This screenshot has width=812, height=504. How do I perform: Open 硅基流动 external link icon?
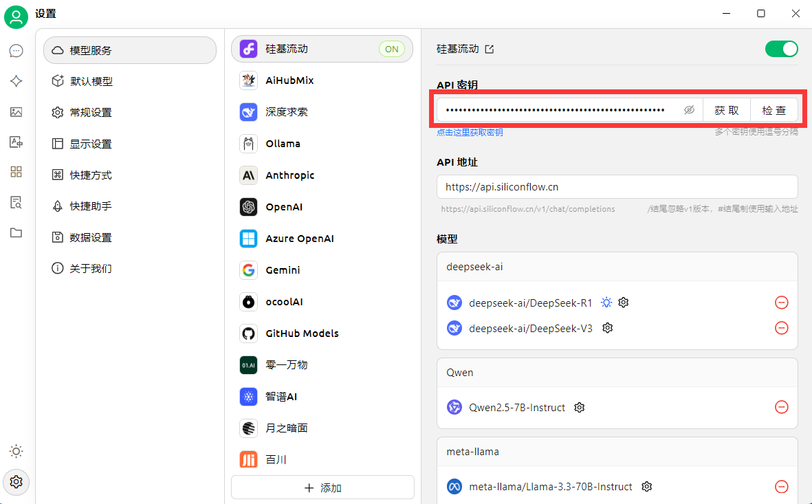click(490, 50)
